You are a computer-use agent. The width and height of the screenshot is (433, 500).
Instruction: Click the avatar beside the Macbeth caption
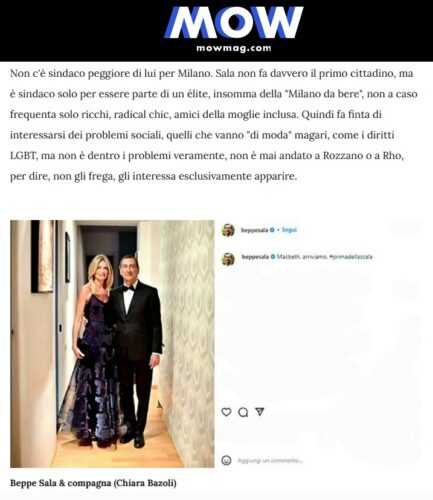pyautogui.click(x=228, y=259)
